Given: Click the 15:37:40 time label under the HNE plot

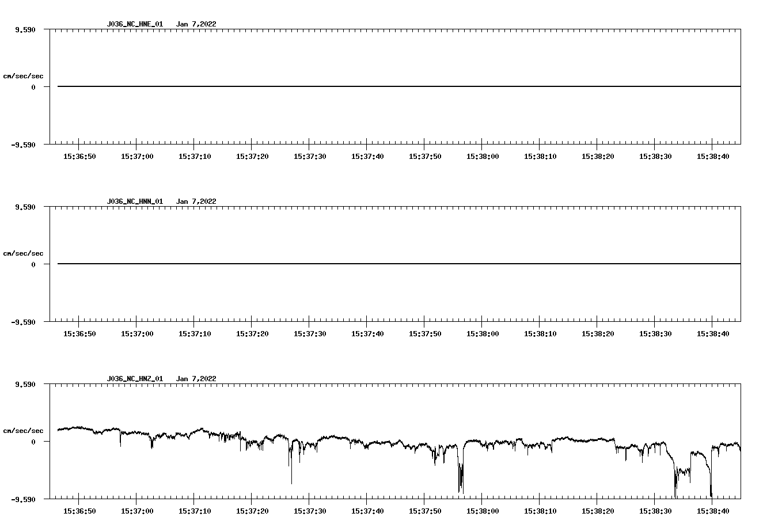Looking at the screenshot, I should [x=367, y=157].
